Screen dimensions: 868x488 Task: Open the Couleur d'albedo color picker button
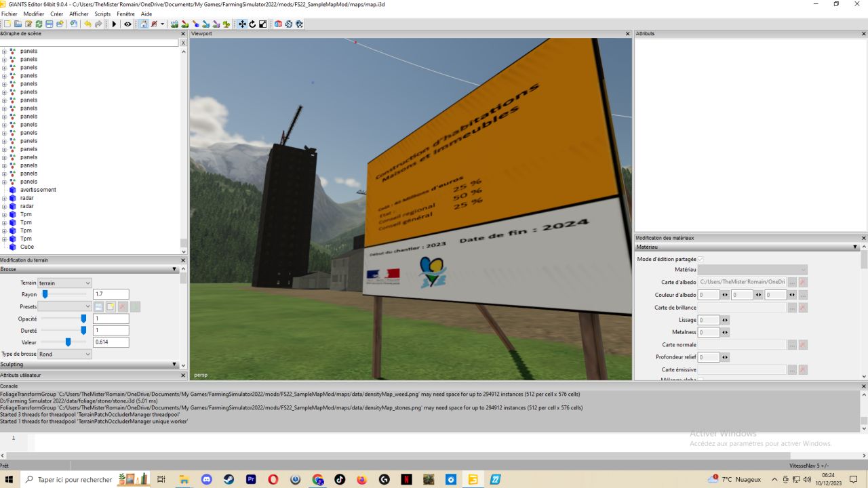coord(803,295)
